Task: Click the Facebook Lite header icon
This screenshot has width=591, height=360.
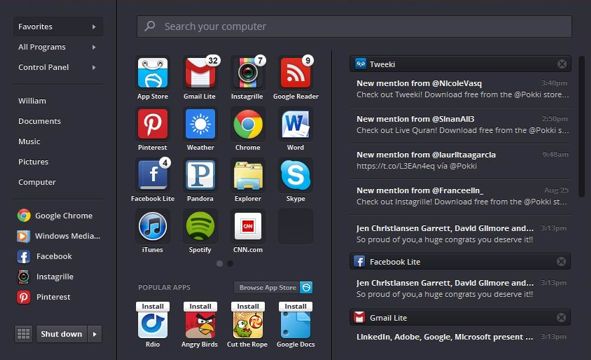Action: click(x=359, y=261)
